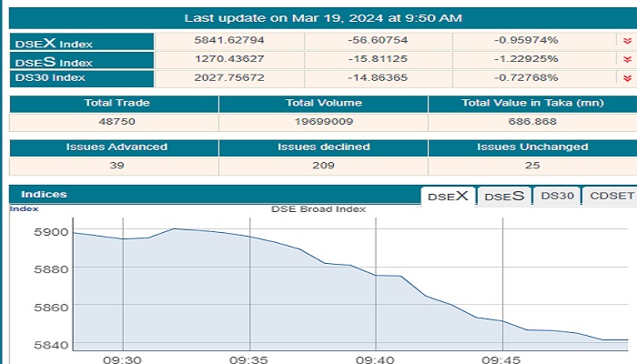The height and width of the screenshot is (364, 637).
Task: Select the Issues declined count 209
Action: pos(323,165)
